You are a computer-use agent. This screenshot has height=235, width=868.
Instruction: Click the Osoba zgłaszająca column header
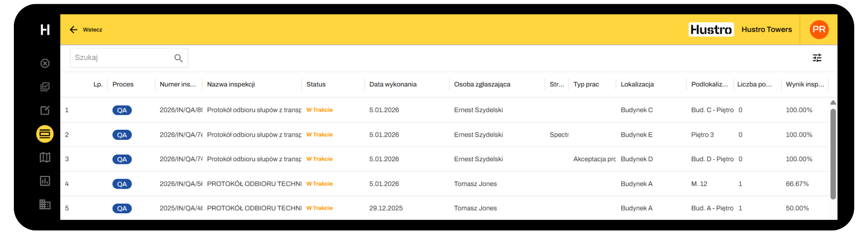click(x=482, y=84)
